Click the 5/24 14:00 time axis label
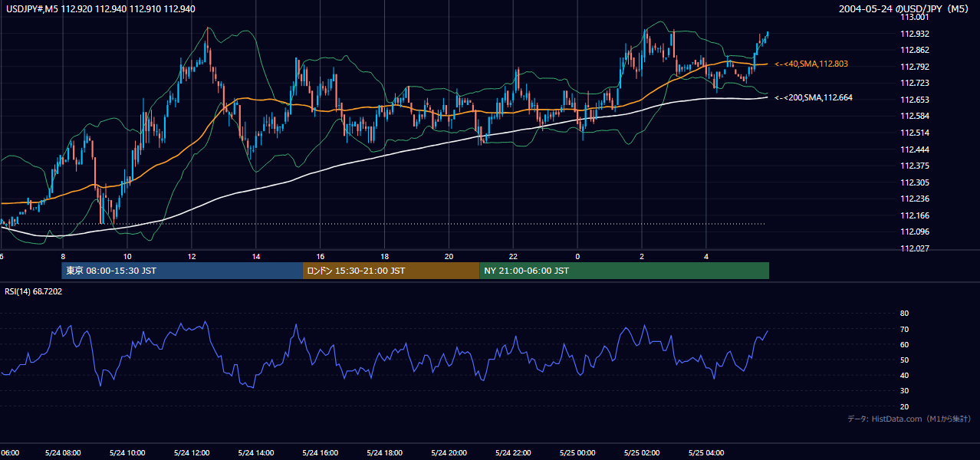The width and height of the screenshot is (980, 460). 256,452
